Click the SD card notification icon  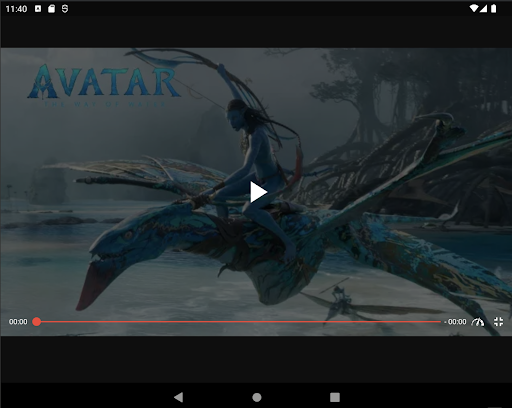coord(51,9)
